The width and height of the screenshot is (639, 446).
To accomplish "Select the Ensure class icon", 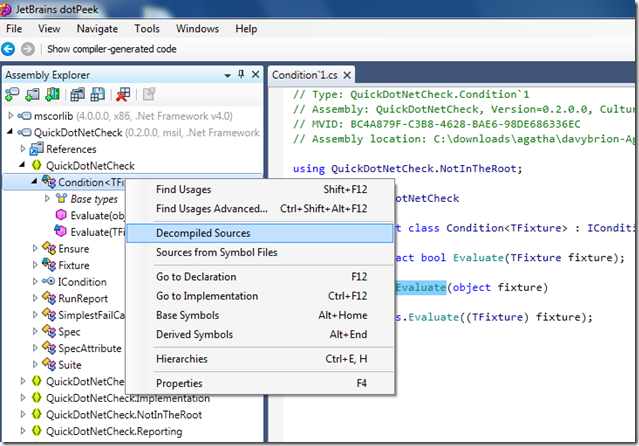I will click(49, 248).
